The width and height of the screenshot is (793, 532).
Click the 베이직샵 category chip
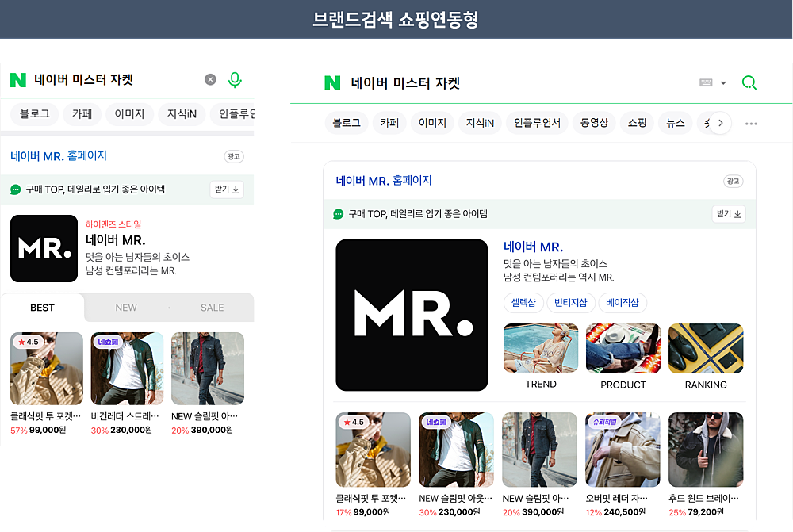[x=623, y=302]
